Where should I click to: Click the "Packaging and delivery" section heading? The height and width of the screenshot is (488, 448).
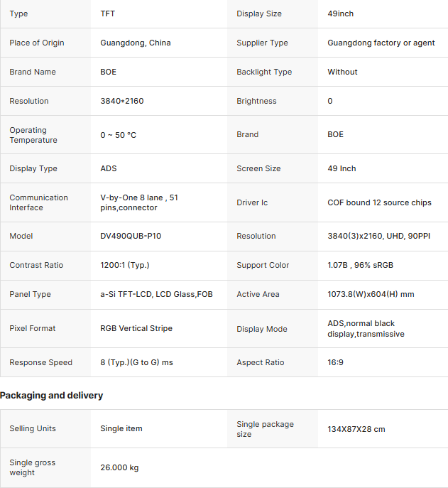pyautogui.click(x=52, y=396)
